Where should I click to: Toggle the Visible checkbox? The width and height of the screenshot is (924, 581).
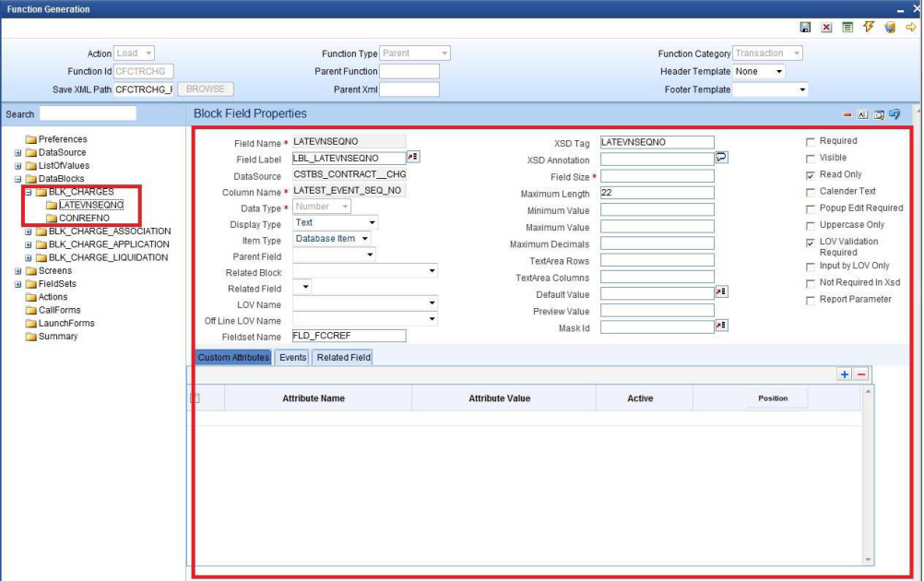point(811,159)
